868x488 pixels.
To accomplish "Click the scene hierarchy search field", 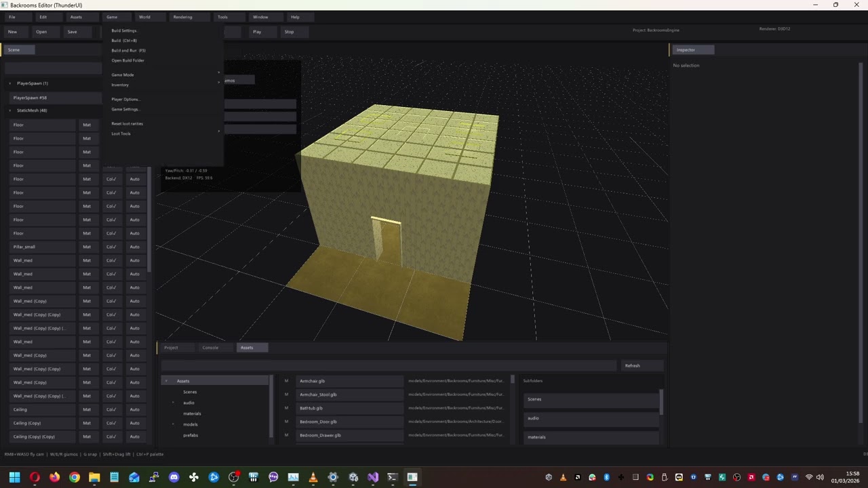I will [54, 68].
